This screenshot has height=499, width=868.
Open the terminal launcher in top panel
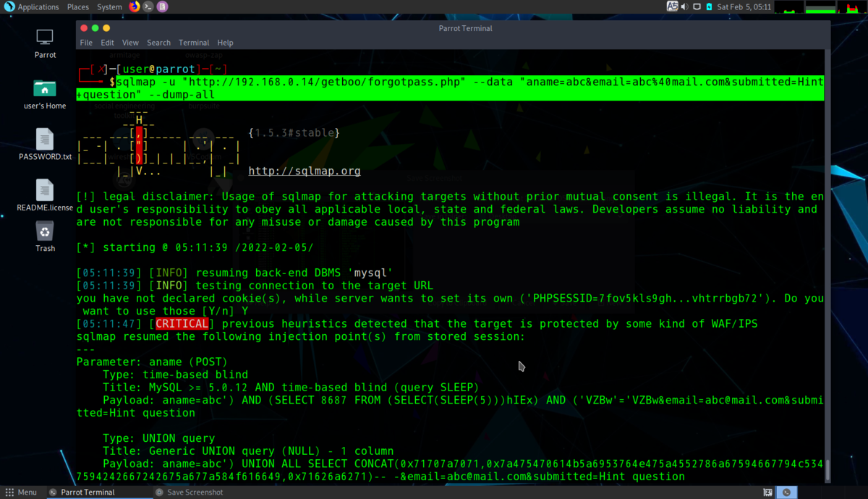[x=148, y=7]
